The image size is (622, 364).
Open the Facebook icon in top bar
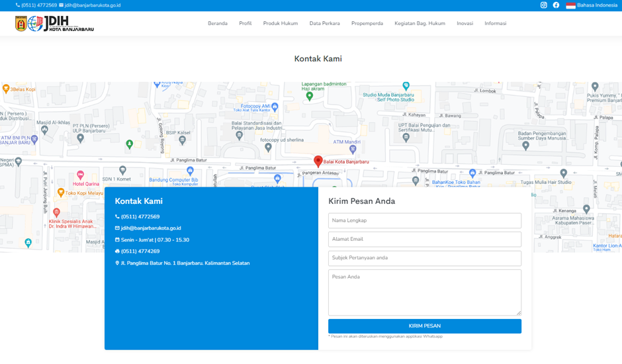click(x=556, y=5)
